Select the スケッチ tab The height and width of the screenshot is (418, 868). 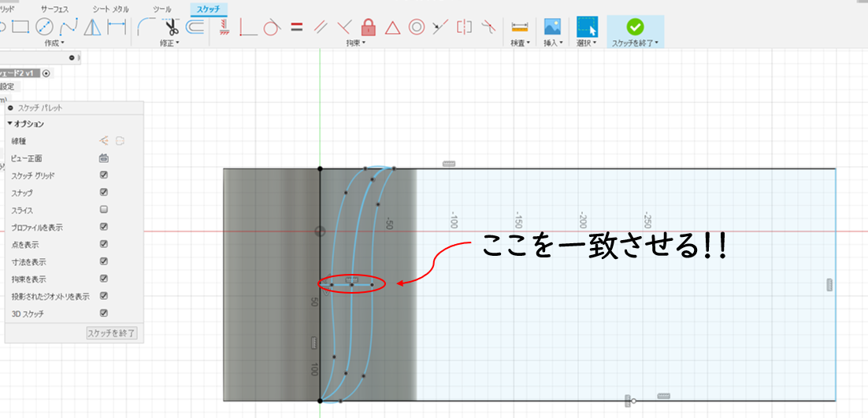[x=208, y=9]
